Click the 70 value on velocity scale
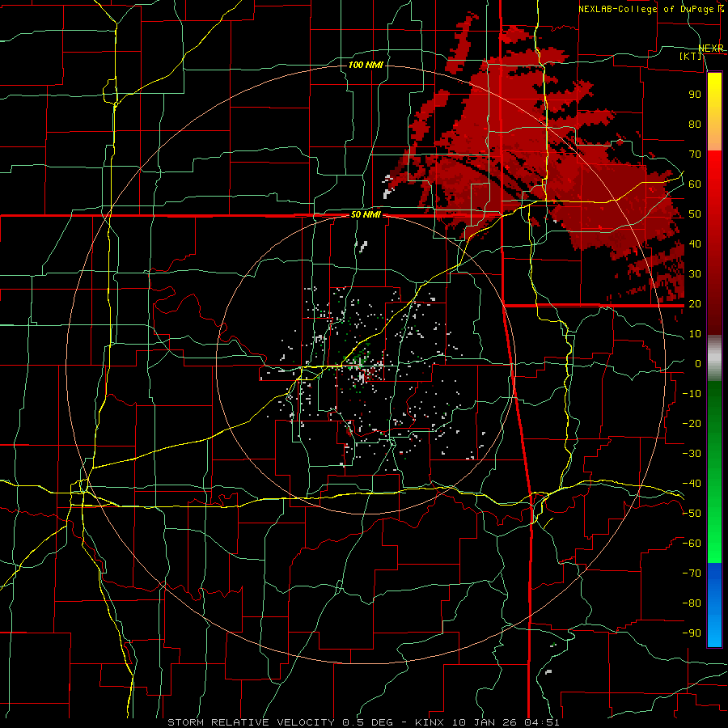Image resolution: width=728 pixels, height=728 pixels. (695, 154)
